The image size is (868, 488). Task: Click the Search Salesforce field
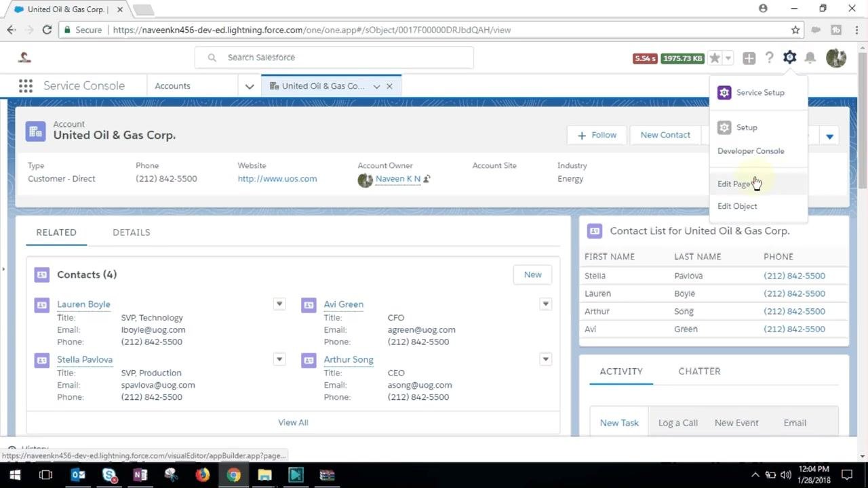[x=334, y=58]
